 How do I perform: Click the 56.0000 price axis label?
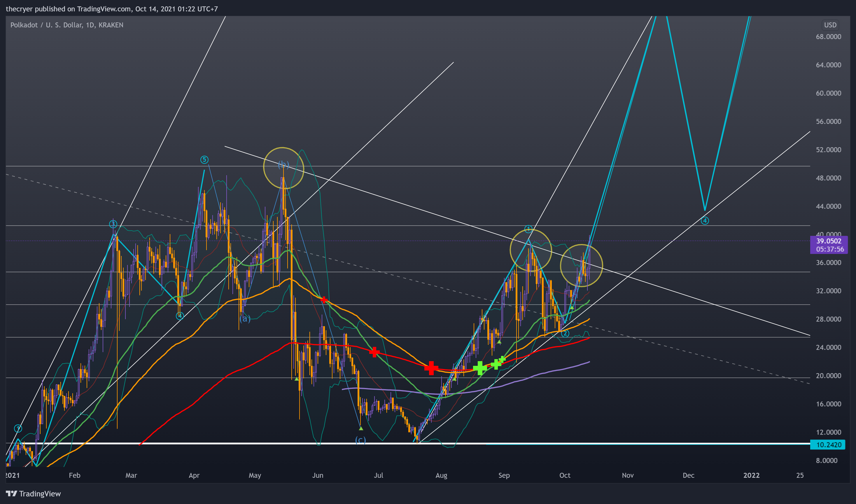tap(828, 122)
